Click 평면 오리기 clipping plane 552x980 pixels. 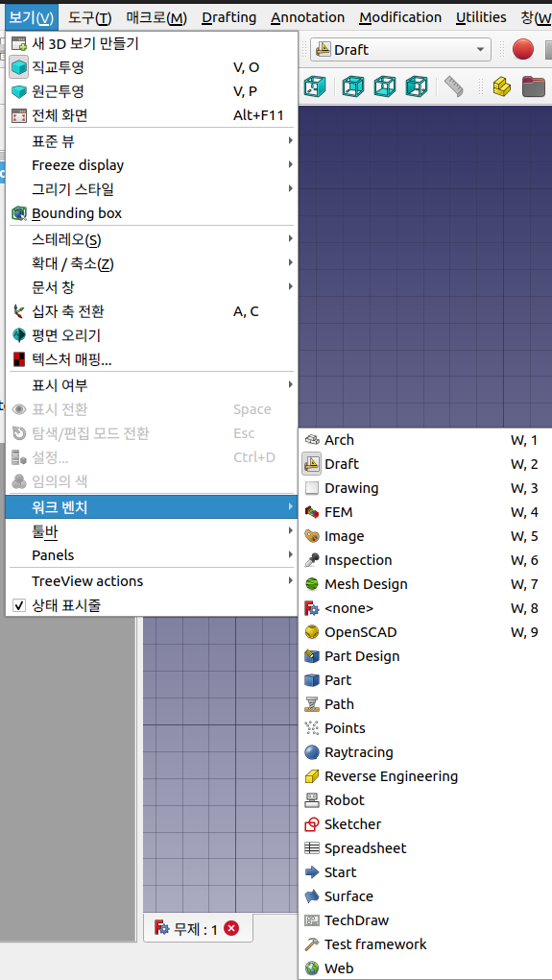coord(152,335)
